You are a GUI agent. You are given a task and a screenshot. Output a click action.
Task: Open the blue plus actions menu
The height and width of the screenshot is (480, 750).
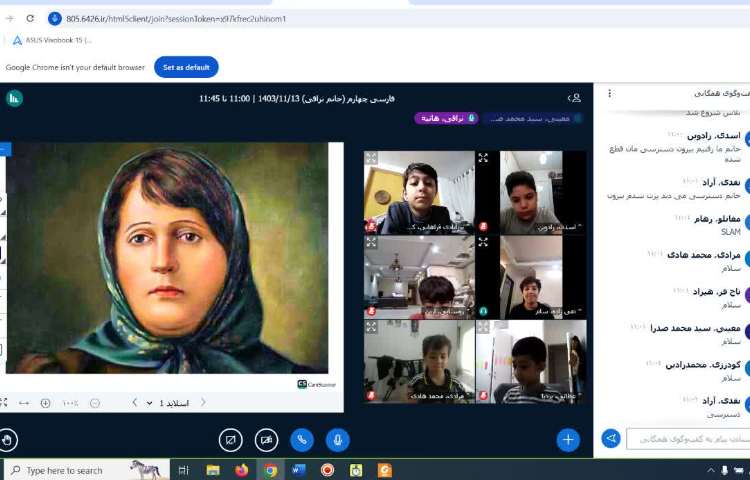click(x=568, y=439)
